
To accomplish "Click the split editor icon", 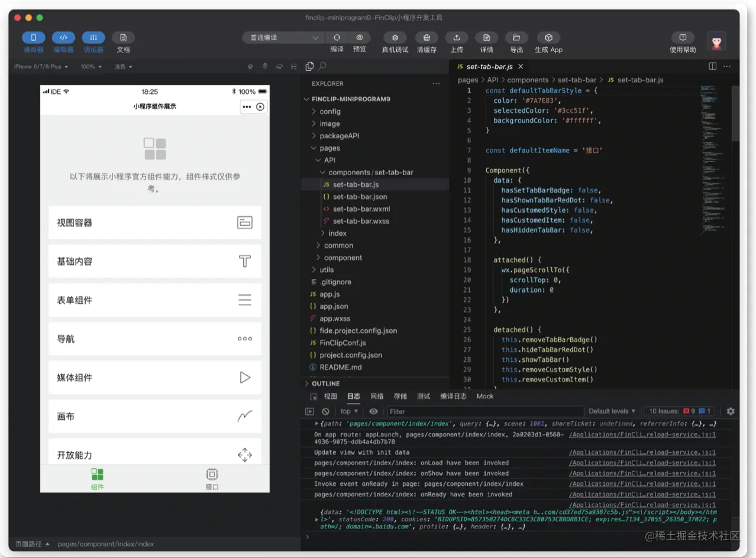I will click(713, 67).
